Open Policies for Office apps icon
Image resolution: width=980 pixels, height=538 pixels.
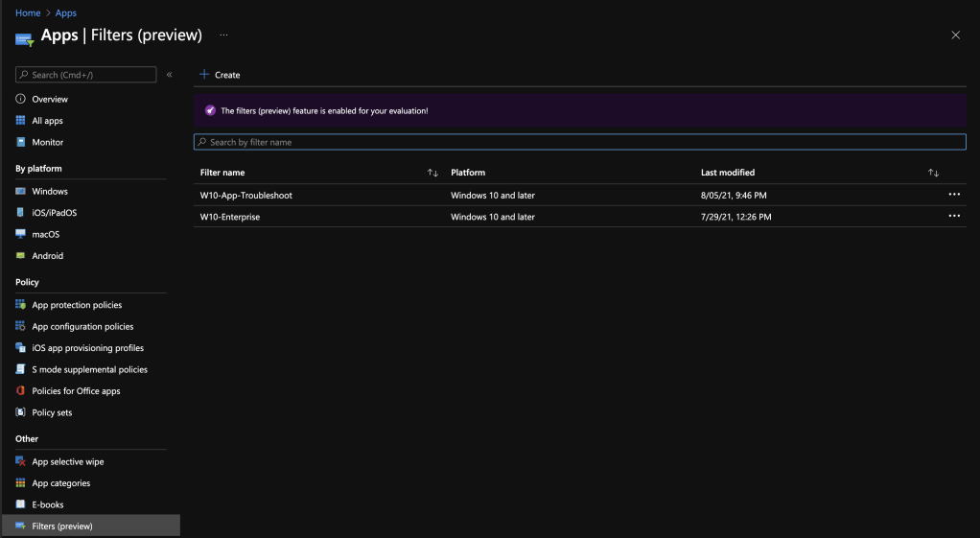tap(20, 391)
